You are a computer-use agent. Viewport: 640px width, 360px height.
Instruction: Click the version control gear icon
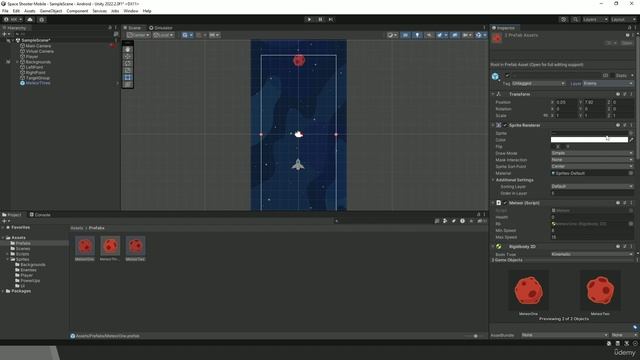coord(42,19)
